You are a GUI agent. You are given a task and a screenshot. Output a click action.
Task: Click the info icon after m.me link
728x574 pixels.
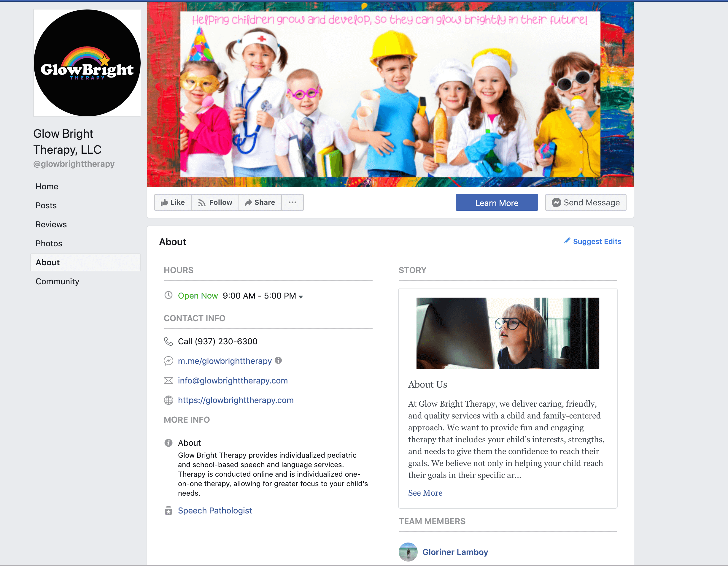click(x=278, y=361)
